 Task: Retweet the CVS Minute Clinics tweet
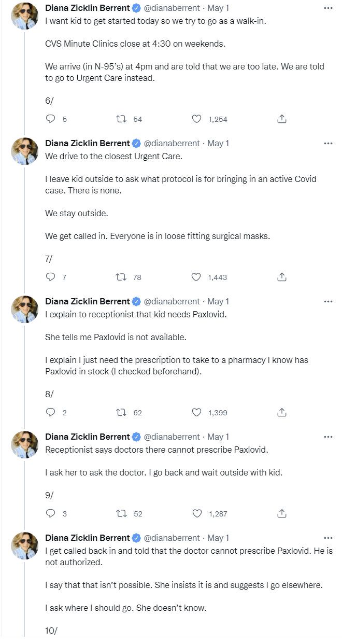(122, 119)
